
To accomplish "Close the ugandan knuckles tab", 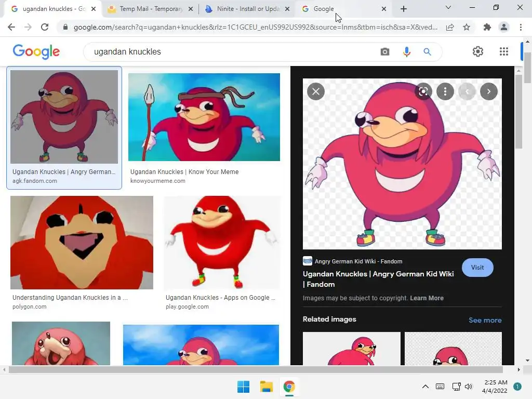I will (x=94, y=9).
